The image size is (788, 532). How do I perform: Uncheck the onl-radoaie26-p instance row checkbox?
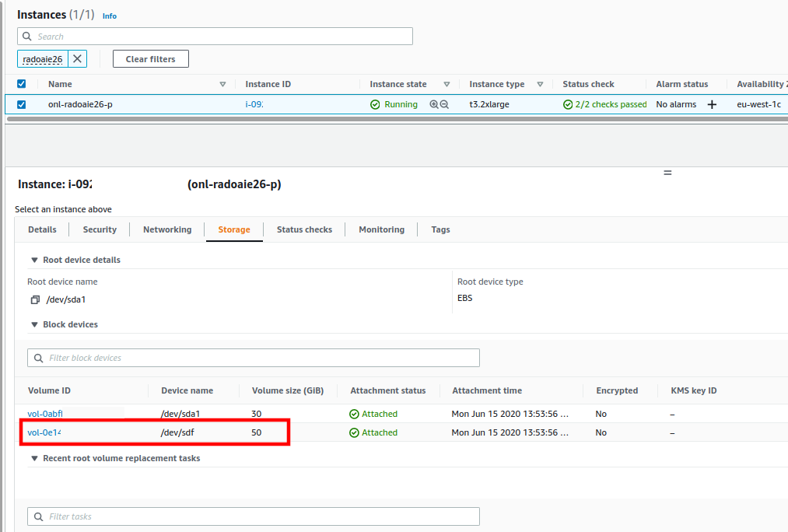click(21, 103)
